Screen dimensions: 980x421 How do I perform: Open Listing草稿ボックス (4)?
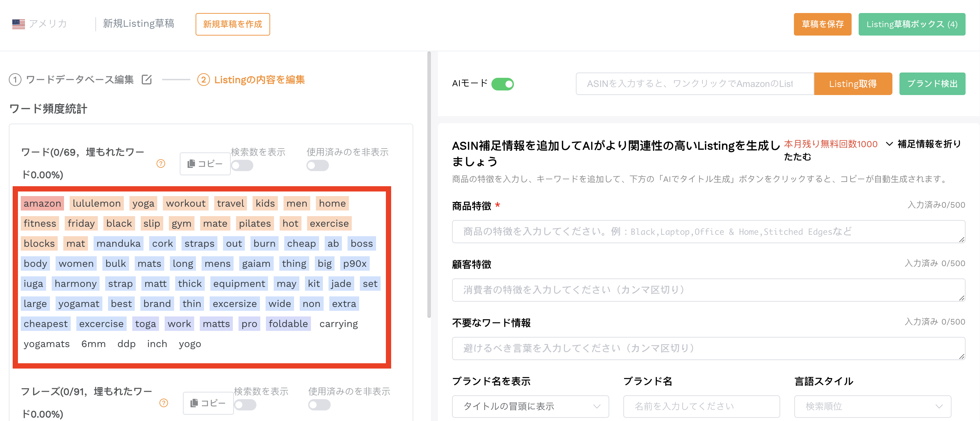(x=911, y=24)
